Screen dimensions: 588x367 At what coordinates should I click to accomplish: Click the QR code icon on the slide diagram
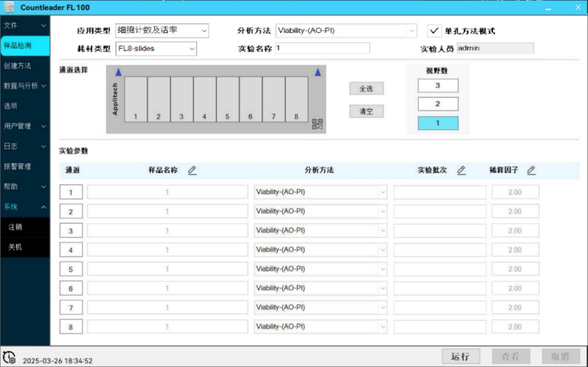coord(317,124)
